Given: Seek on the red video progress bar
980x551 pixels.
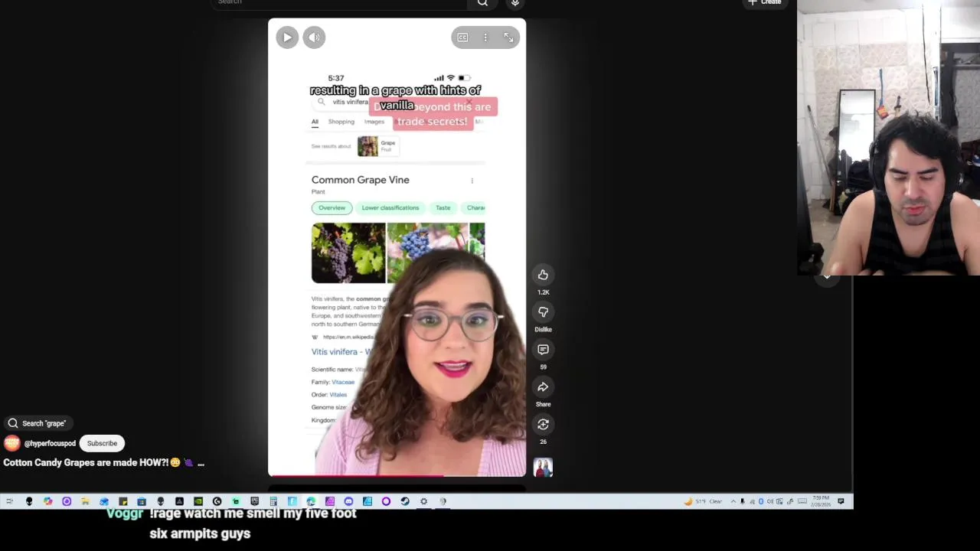Looking at the screenshot, I should (x=397, y=476).
